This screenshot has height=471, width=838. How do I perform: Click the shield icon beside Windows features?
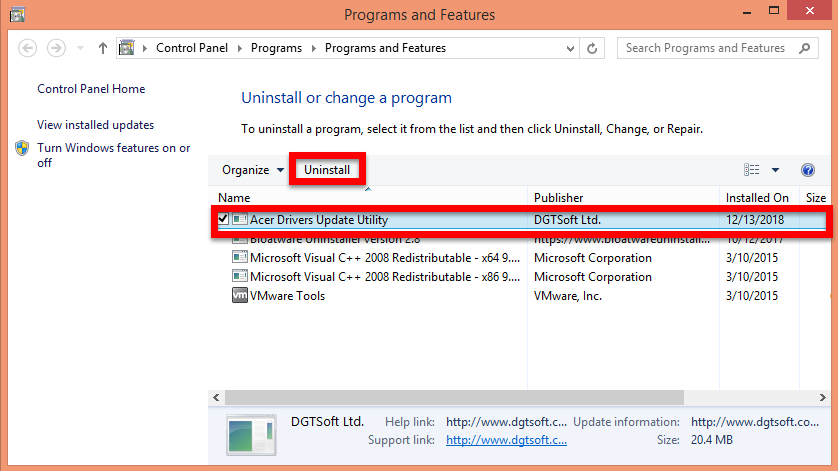coord(22,148)
